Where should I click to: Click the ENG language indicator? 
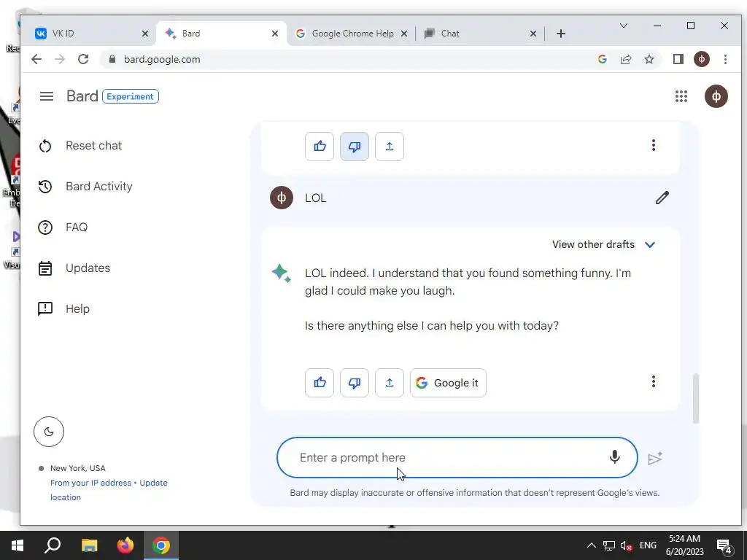tap(648, 545)
